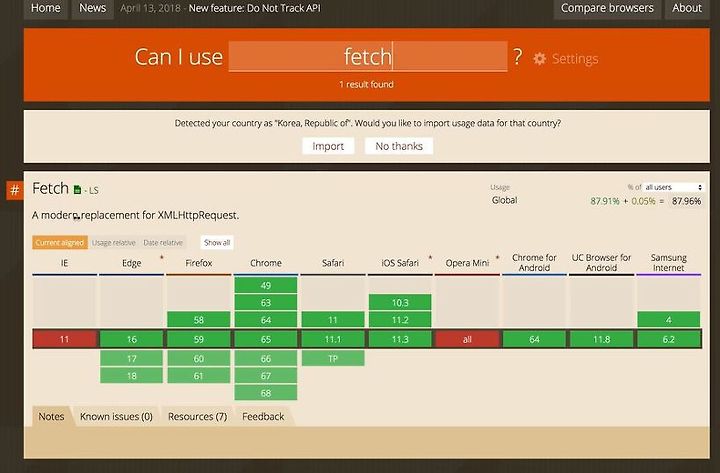The width and height of the screenshot is (720, 473).
Task: Click the Chrome for Android column header
Action: tap(534, 263)
